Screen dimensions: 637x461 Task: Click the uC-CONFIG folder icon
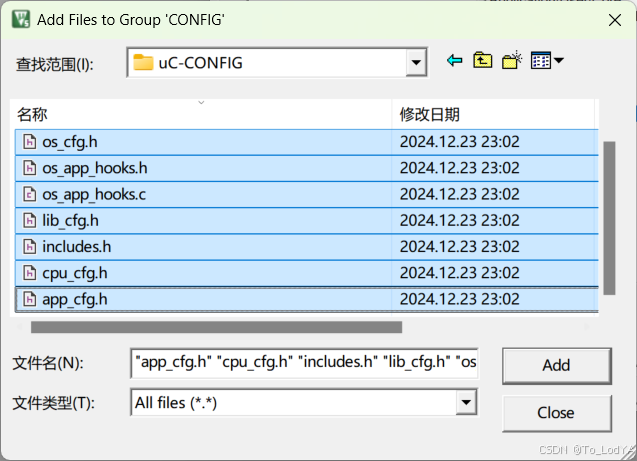pos(143,63)
